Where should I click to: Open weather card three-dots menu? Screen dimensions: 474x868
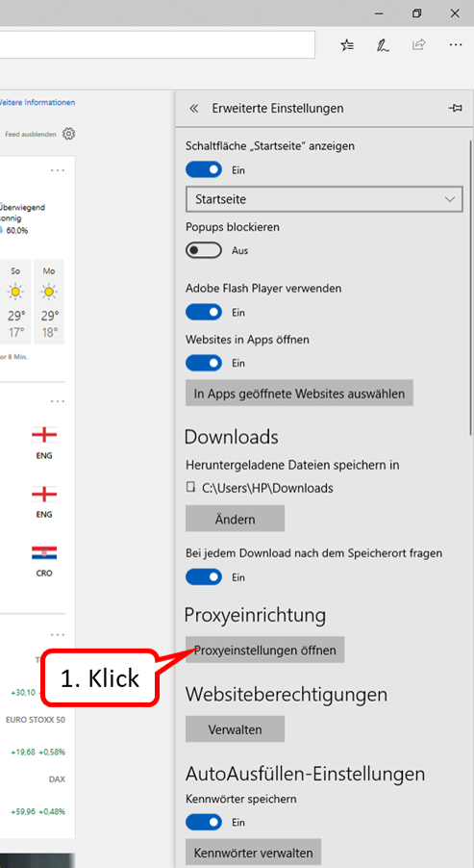tap(58, 170)
